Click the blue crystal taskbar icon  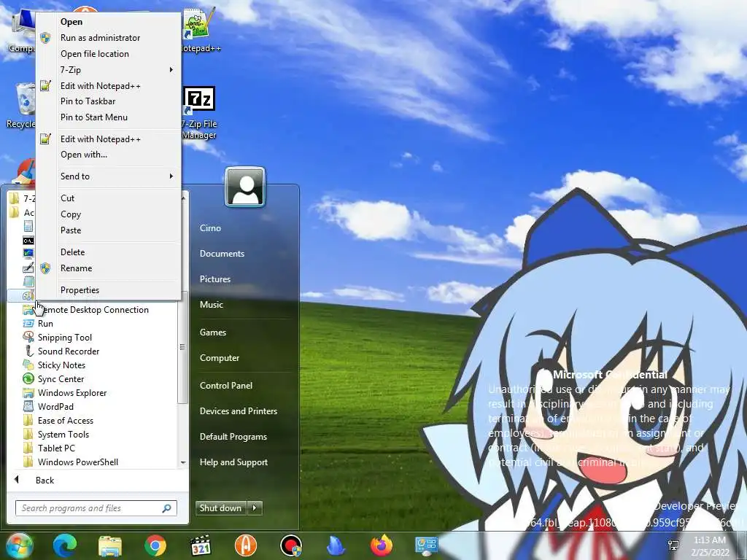pos(336,545)
